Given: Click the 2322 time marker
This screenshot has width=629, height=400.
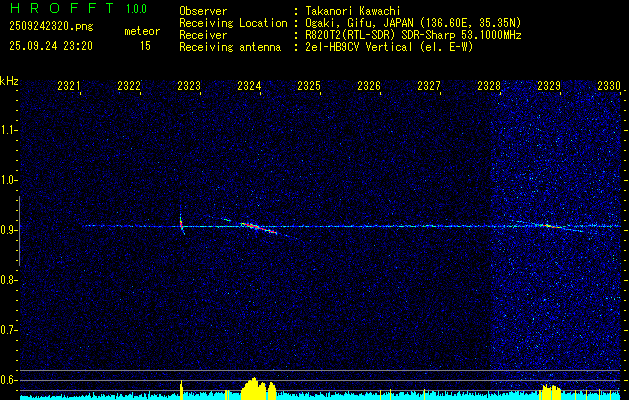Looking at the screenshot, I should tap(129, 86).
